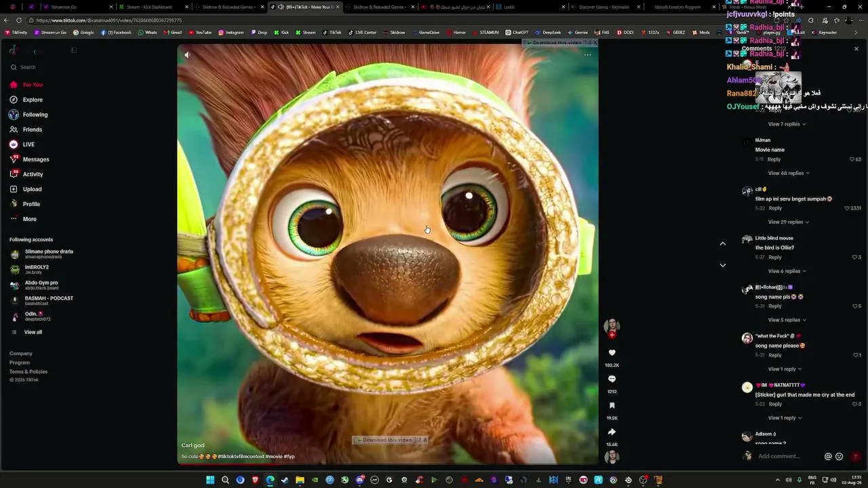
Task: Expand Terms & Policies footer section
Action: [28, 371]
